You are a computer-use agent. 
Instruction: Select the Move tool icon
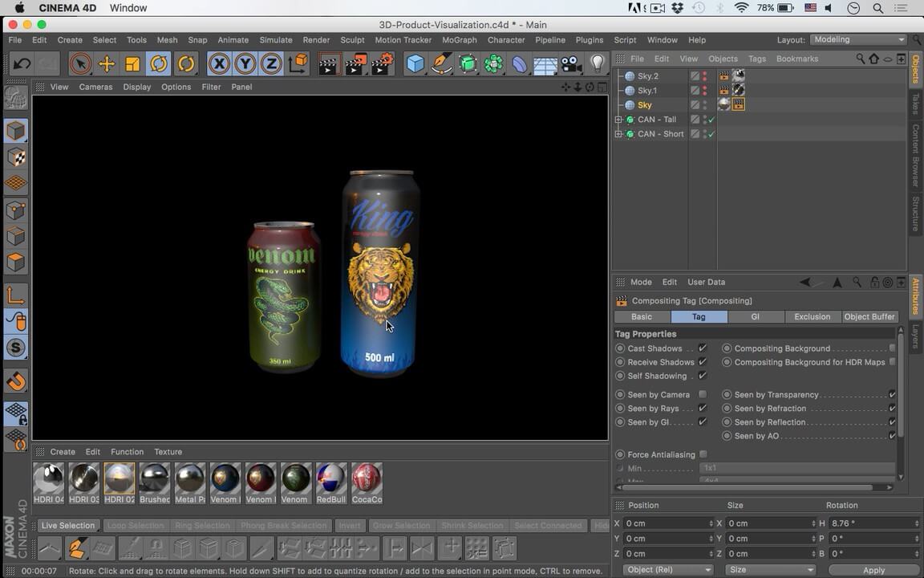coord(106,63)
